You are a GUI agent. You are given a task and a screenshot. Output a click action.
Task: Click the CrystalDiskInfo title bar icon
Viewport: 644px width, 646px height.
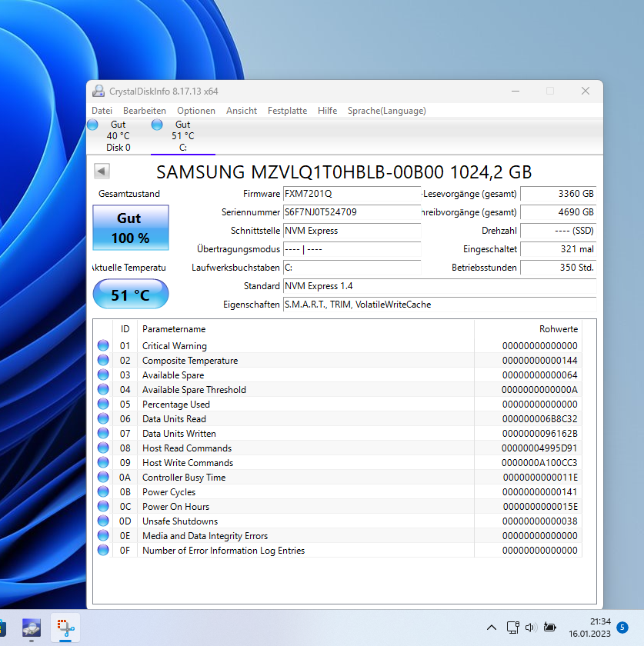tap(98, 91)
